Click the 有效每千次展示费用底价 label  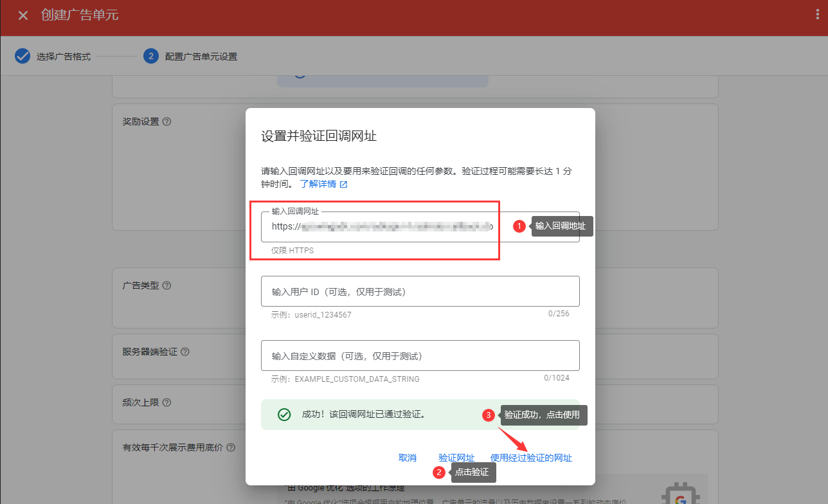[172, 447]
